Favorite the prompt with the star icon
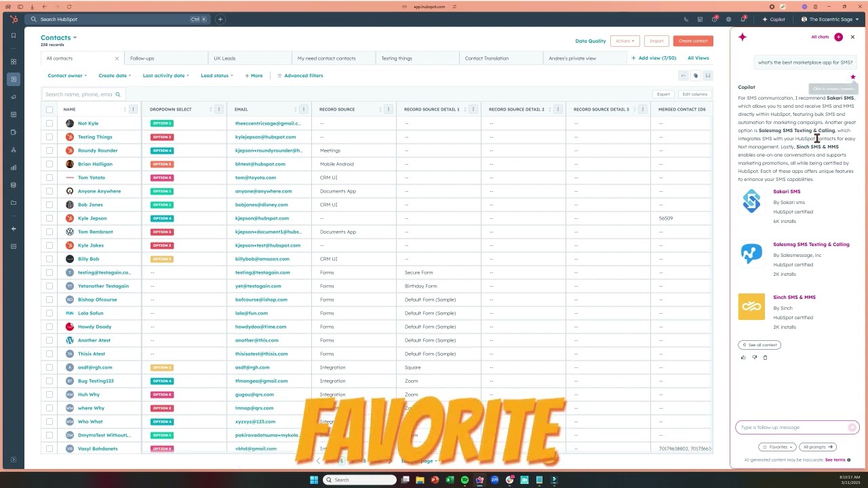868x488 pixels. [x=853, y=77]
